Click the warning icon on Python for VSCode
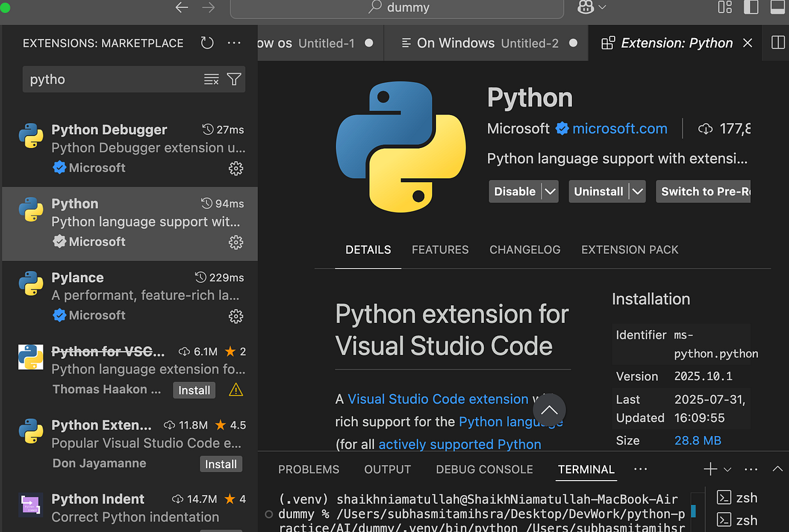Viewport: 789px width, 532px height. pos(235,390)
